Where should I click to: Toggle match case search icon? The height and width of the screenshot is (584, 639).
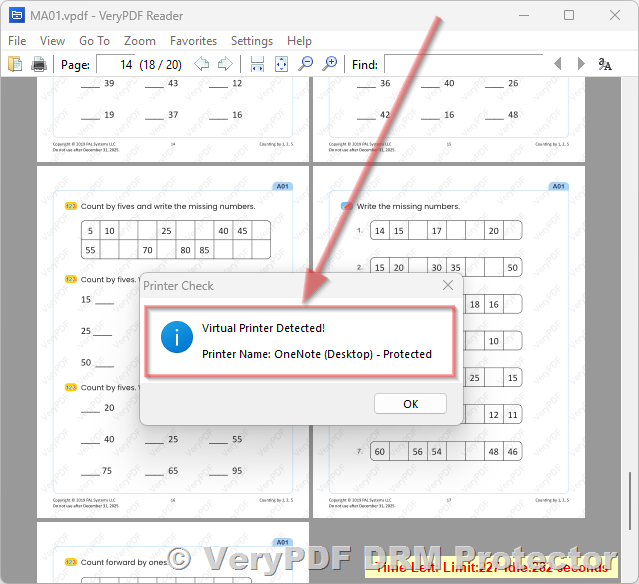pyautogui.click(x=605, y=64)
